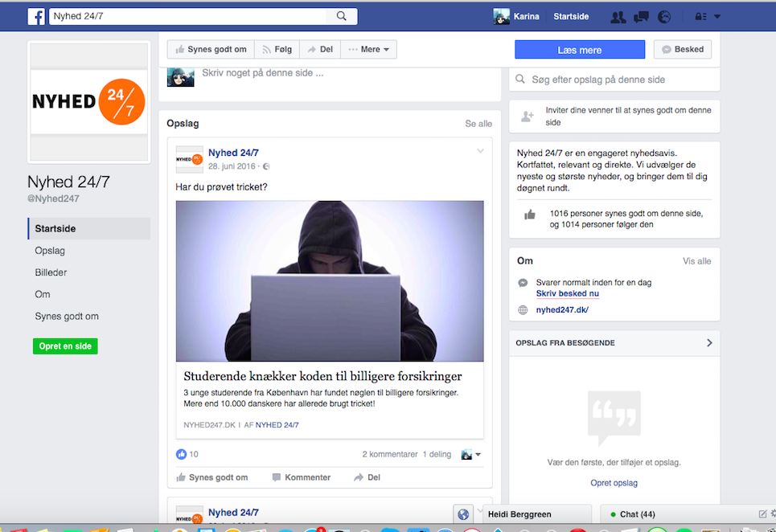Screen dimensions: 776x532
Task: Click Inviter dine venner link text
Action: pyautogui.click(x=629, y=117)
